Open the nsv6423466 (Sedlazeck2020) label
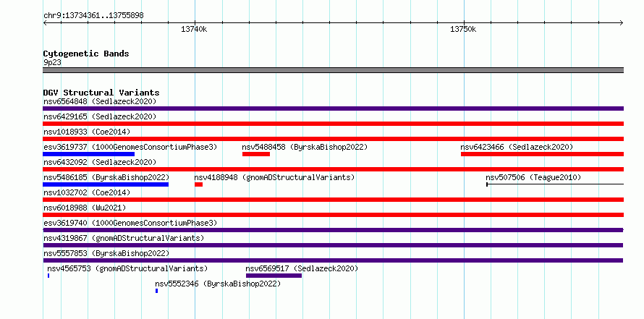Image resolution: width=644 pixels, height=319 pixels. (516, 147)
